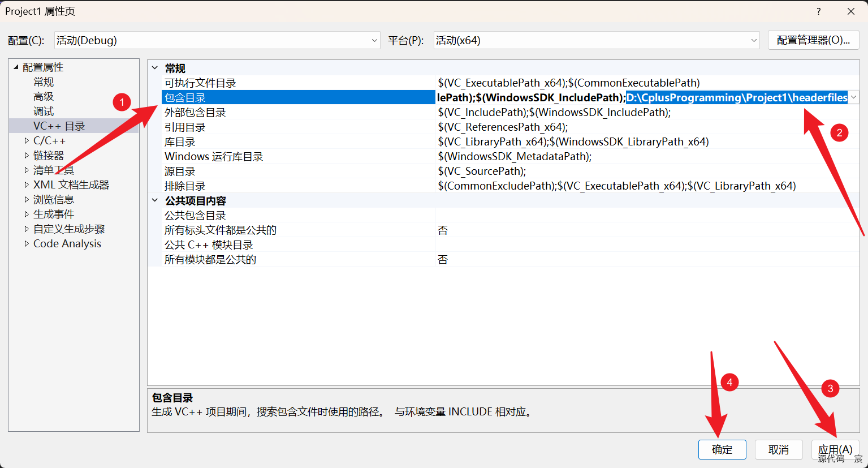Expand the 链接器 tree node arrow
Image resolution: width=868 pixels, height=468 pixels.
click(x=27, y=155)
